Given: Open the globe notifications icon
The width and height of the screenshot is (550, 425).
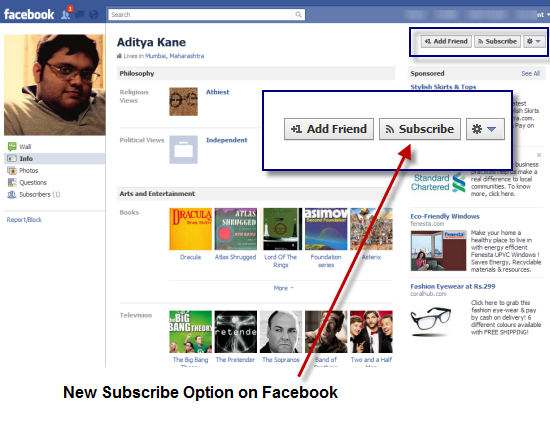Looking at the screenshot, I should coord(94,14).
